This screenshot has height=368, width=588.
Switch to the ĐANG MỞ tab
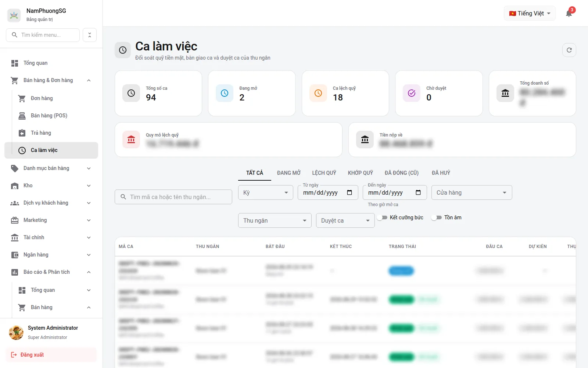tap(289, 173)
